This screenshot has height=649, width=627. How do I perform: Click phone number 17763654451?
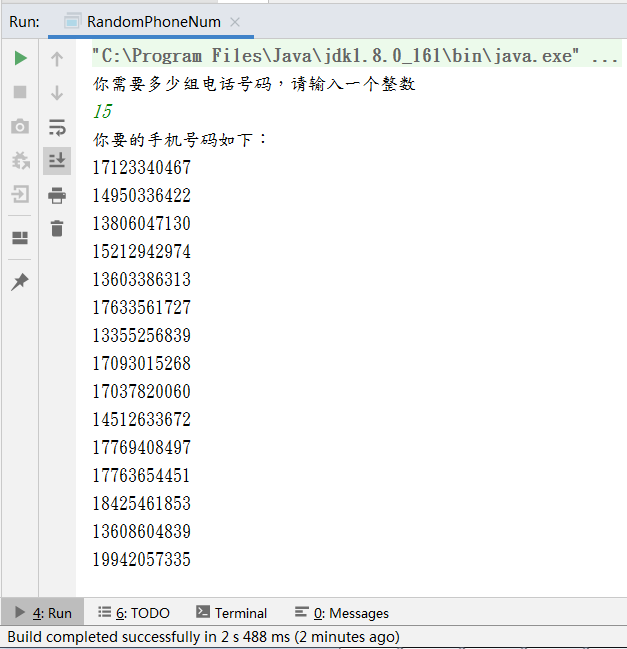141,475
